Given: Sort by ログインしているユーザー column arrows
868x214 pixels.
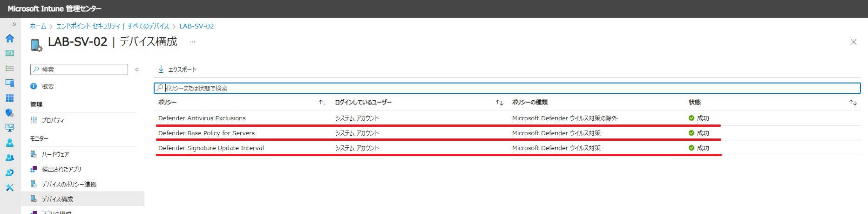Looking at the screenshot, I should click(x=499, y=103).
